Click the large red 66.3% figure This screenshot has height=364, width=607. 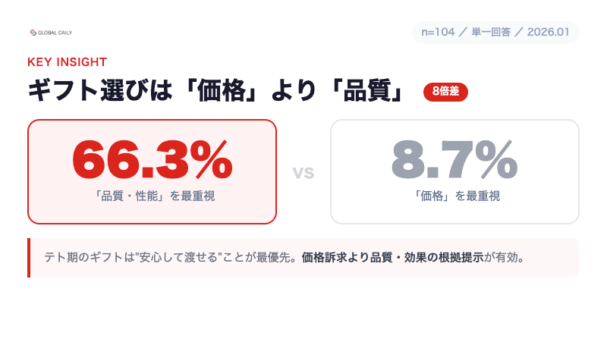(x=152, y=161)
